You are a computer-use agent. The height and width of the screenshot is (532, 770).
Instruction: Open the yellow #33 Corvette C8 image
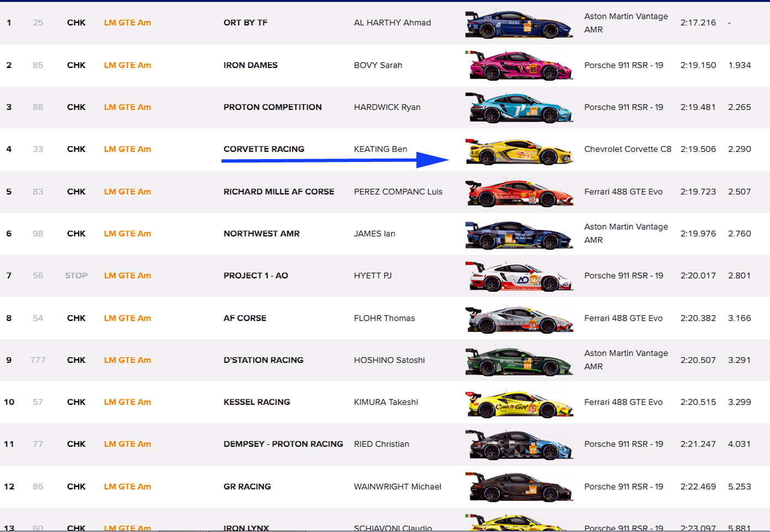coord(519,151)
